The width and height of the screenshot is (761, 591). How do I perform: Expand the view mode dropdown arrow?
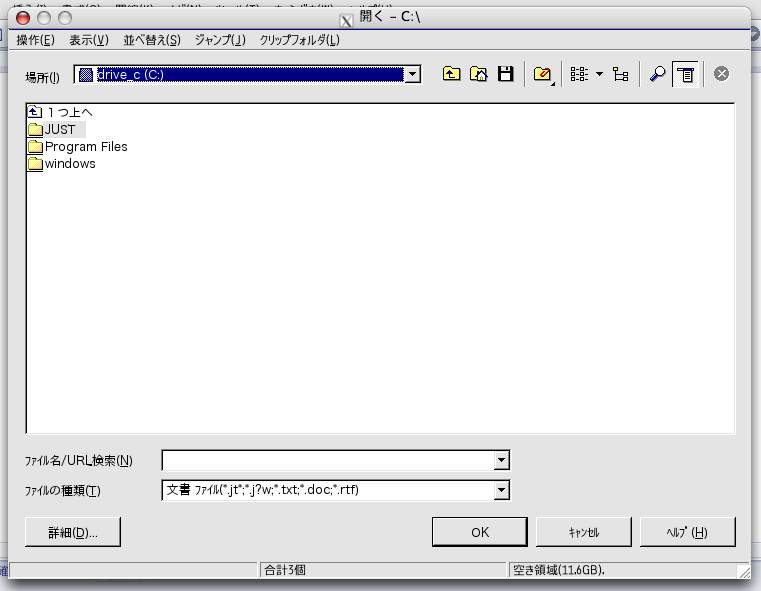coord(599,74)
